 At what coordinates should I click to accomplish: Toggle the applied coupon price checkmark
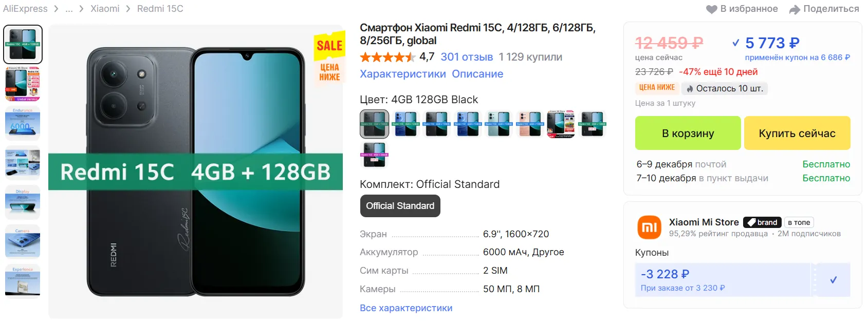click(x=735, y=43)
